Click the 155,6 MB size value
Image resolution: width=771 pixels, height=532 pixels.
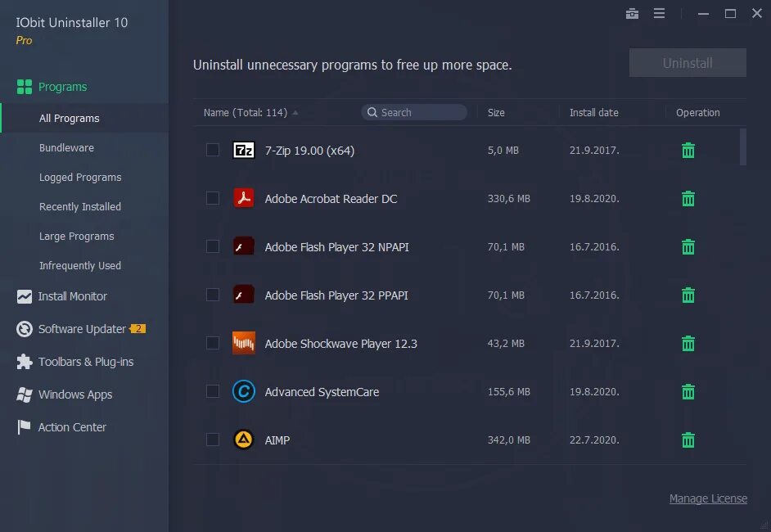pos(509,392)
